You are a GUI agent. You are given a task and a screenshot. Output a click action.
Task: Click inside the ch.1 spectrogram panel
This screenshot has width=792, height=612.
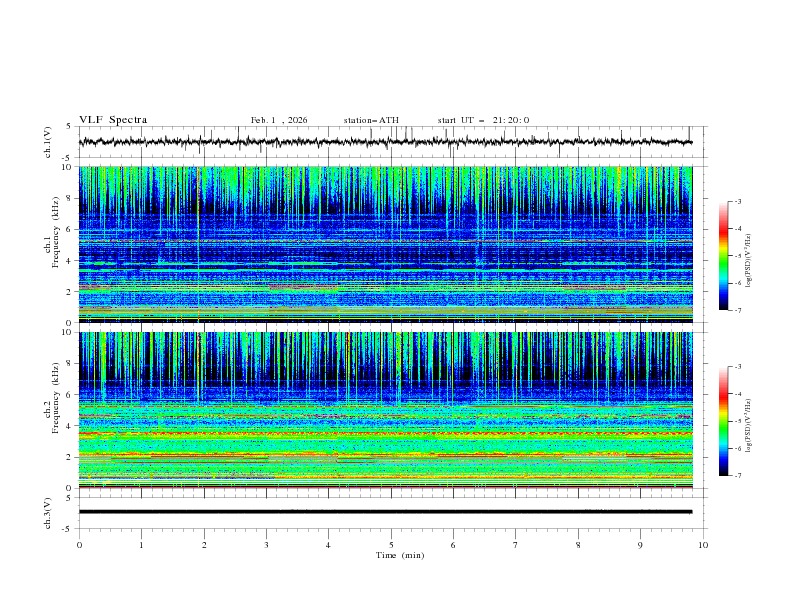(x=385, y=244)
